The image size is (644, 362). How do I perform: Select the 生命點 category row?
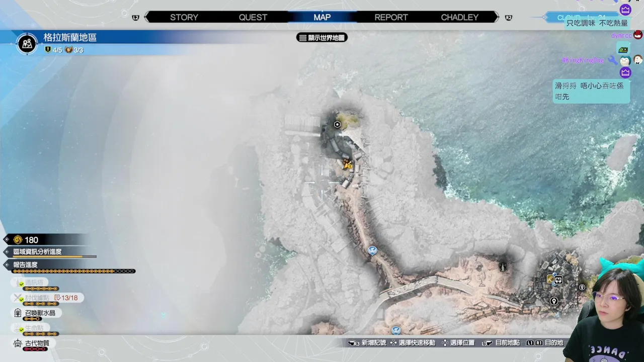click(x=31, y=328)
